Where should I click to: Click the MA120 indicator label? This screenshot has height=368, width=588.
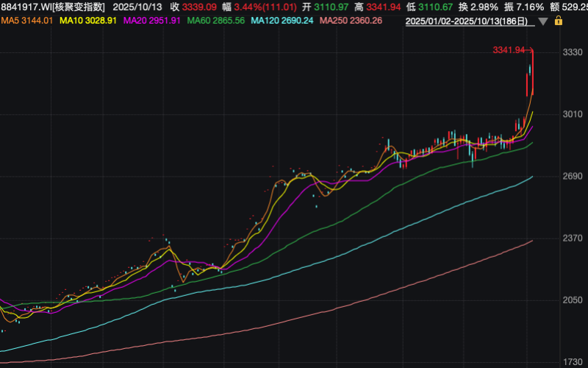pyautogui.click(x=282, y=21)
